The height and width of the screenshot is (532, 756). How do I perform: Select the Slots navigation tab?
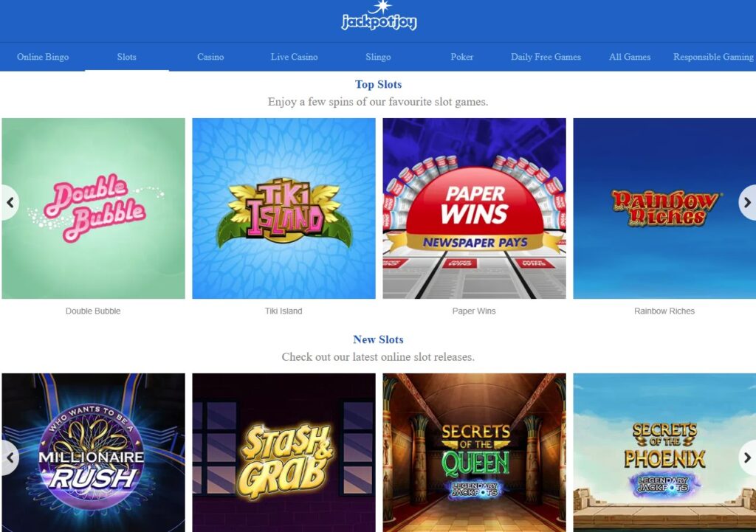[x=127, y=57]
